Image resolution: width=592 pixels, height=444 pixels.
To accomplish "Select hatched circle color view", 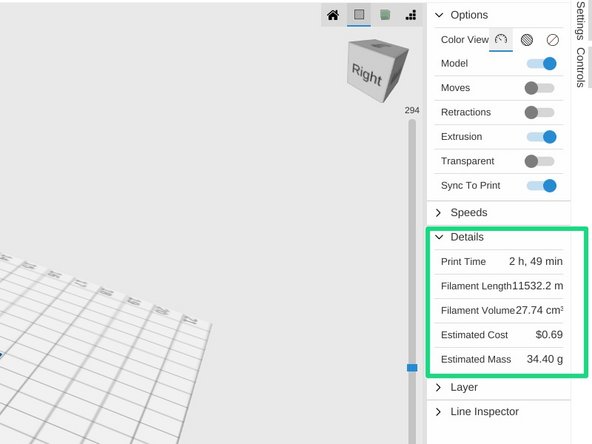I will (x=527, y=40).
